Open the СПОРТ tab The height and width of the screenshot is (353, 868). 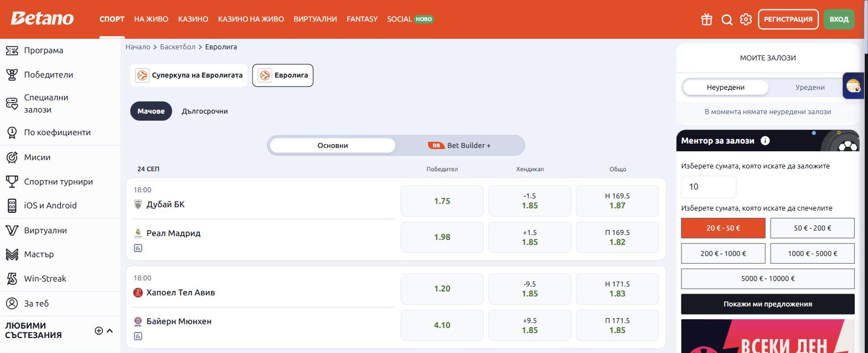(112, 19)
